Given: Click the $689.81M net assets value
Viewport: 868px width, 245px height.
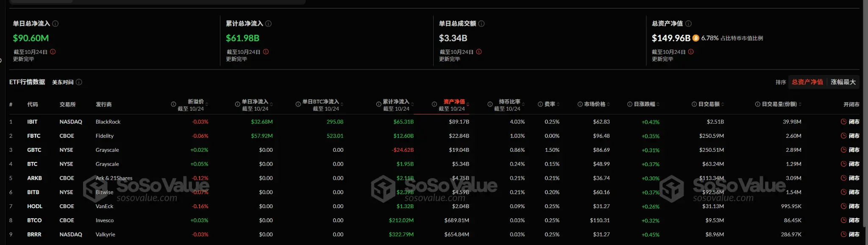Looking at the screenshot, I should point(457,220).
